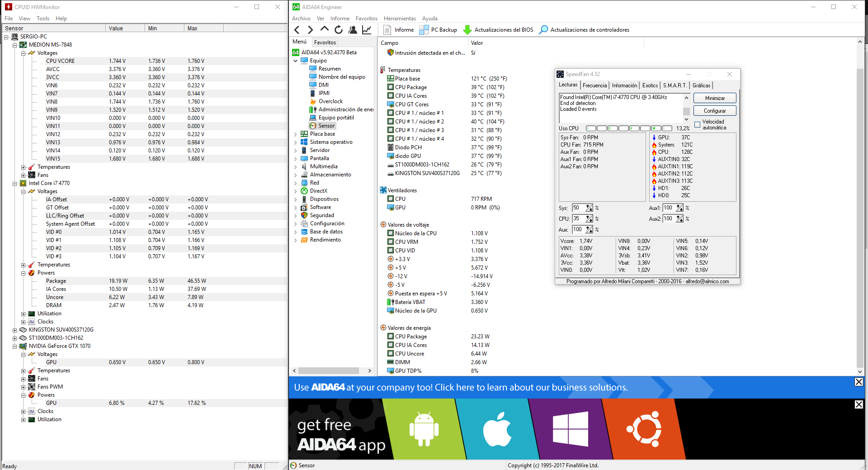868x470 pixels.
Task: Click the Informe report icon
Action: [x=387, y=30]
